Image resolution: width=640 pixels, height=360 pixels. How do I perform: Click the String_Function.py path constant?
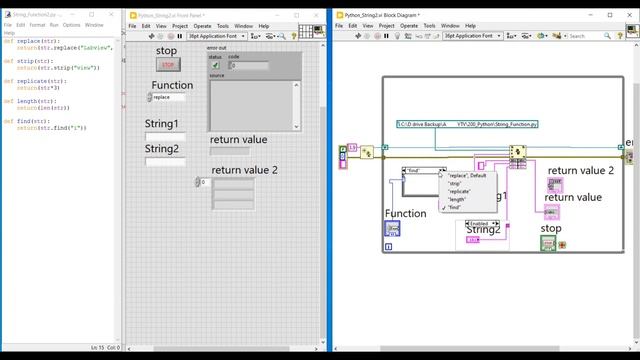[467, 124]
